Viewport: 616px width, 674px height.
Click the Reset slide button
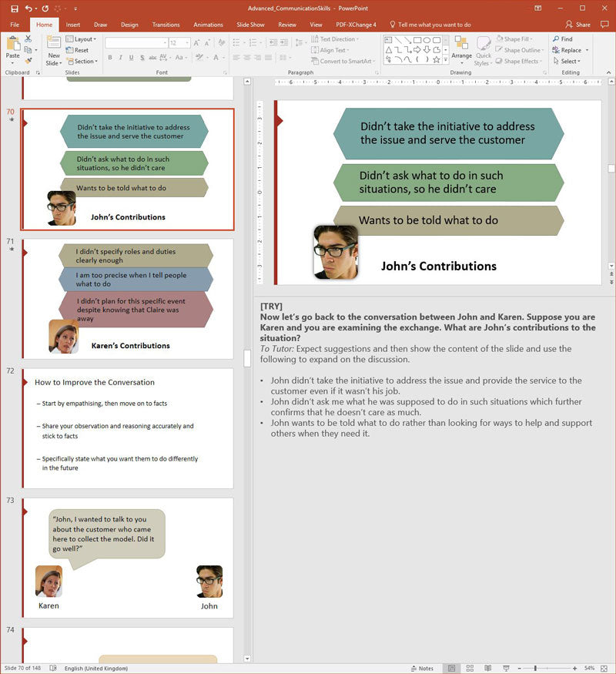(x=77, y=50)
